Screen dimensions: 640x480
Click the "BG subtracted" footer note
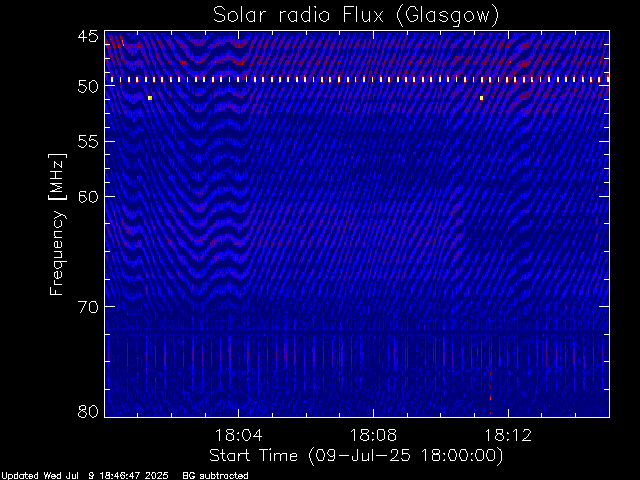215,476
